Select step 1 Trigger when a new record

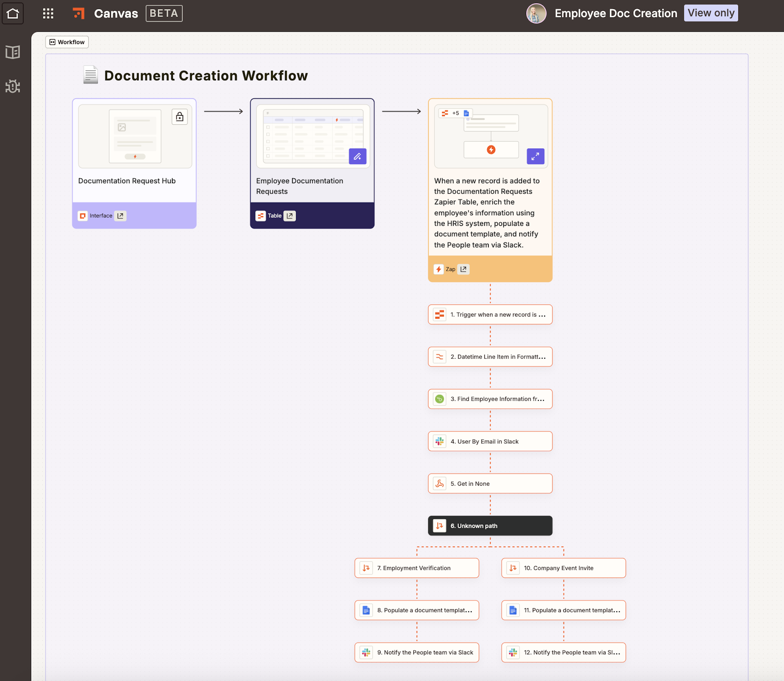click(x=490, y=315)
